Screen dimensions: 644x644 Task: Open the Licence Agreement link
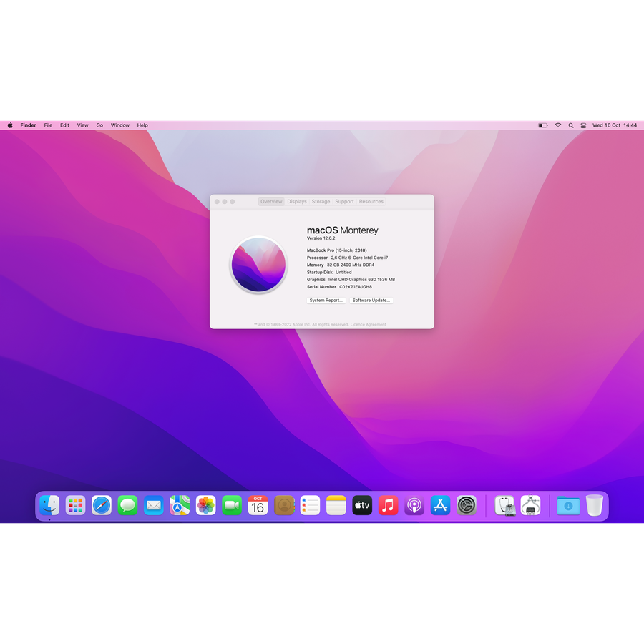coord(368,325)
